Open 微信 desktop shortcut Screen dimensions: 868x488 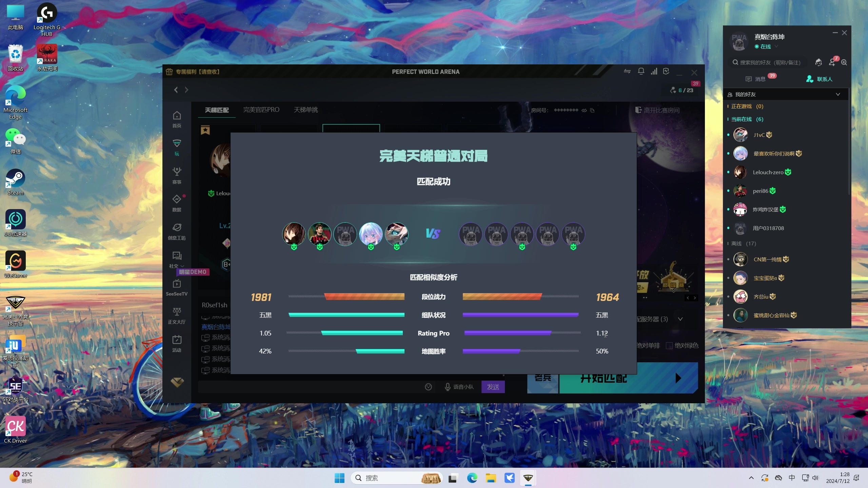click(15, 141)
